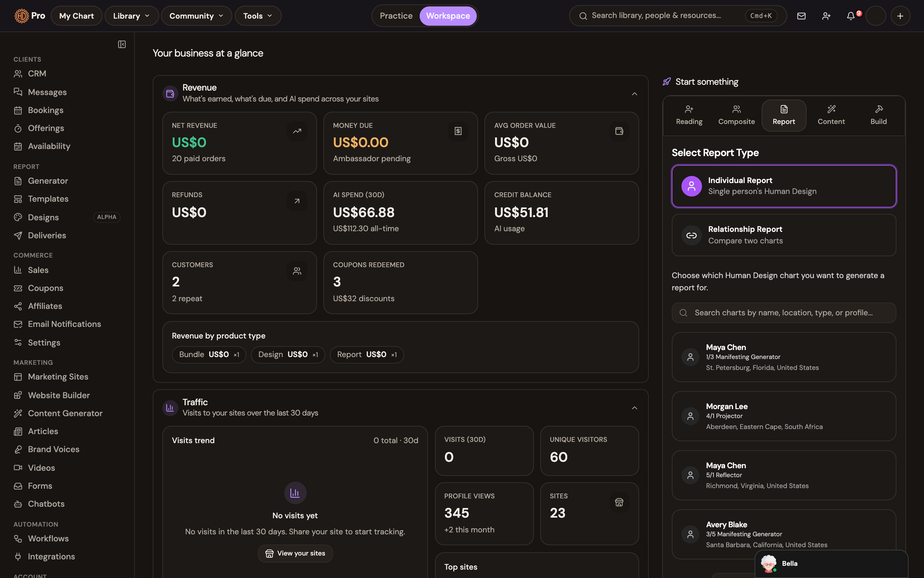Image resolution: width=924 pixels, height=578 pixels.
Task: Select Individual Report type
Action: (784, 186)
